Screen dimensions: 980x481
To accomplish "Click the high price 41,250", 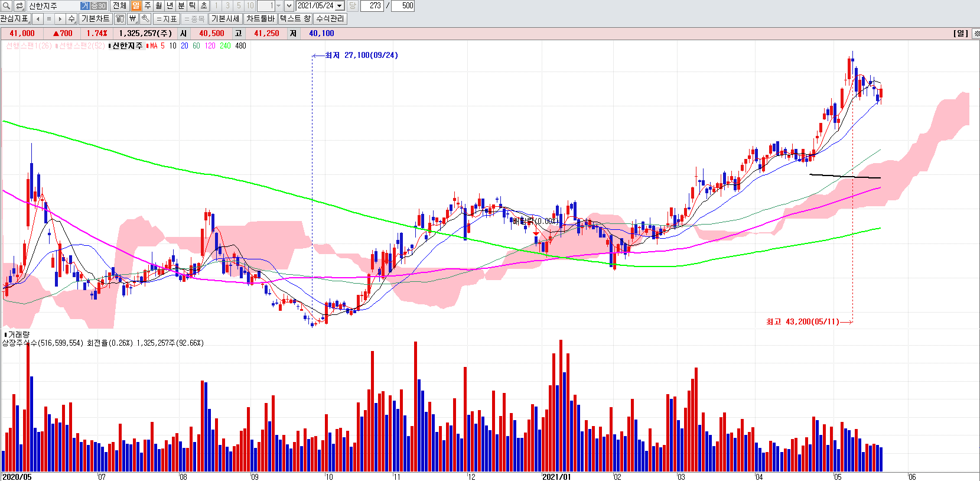I will [x=266, y=33].
